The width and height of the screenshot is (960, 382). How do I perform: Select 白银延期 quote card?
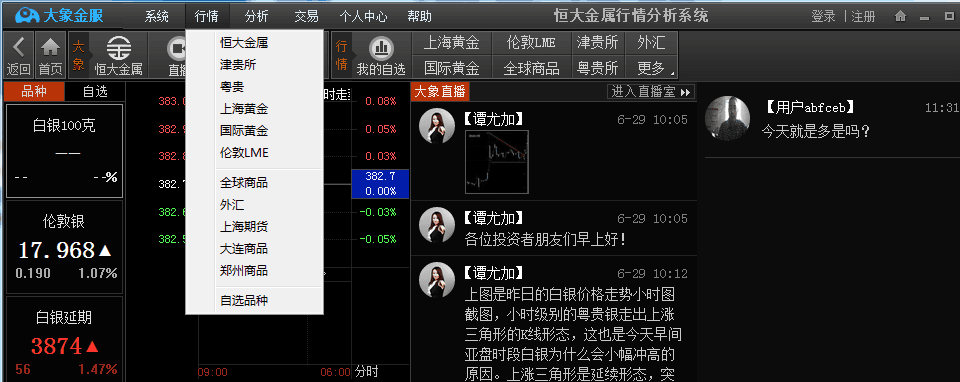pos(64,339)
